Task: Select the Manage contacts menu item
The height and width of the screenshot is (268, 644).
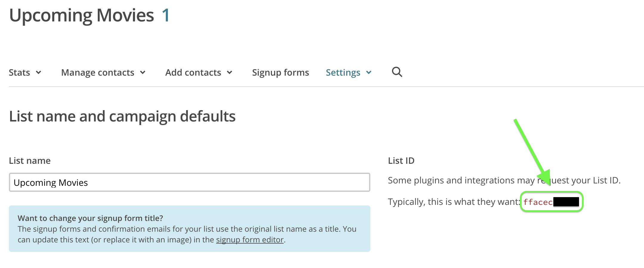Action: [98, 72]
